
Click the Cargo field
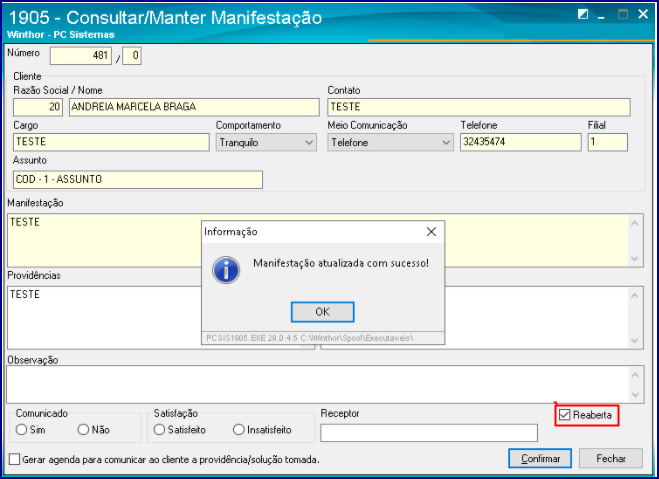coord(111,142)
